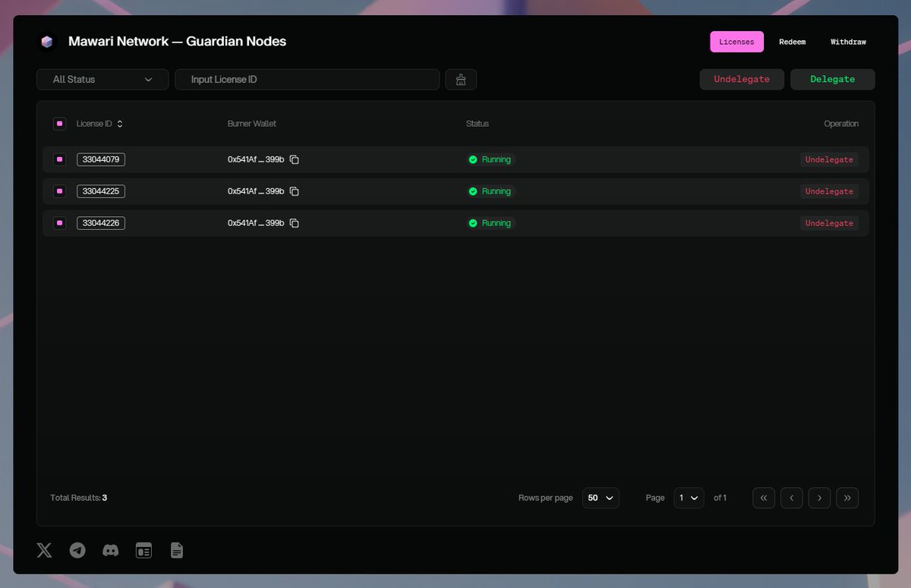Click wallet address in row 33044225

coord(256,191)
